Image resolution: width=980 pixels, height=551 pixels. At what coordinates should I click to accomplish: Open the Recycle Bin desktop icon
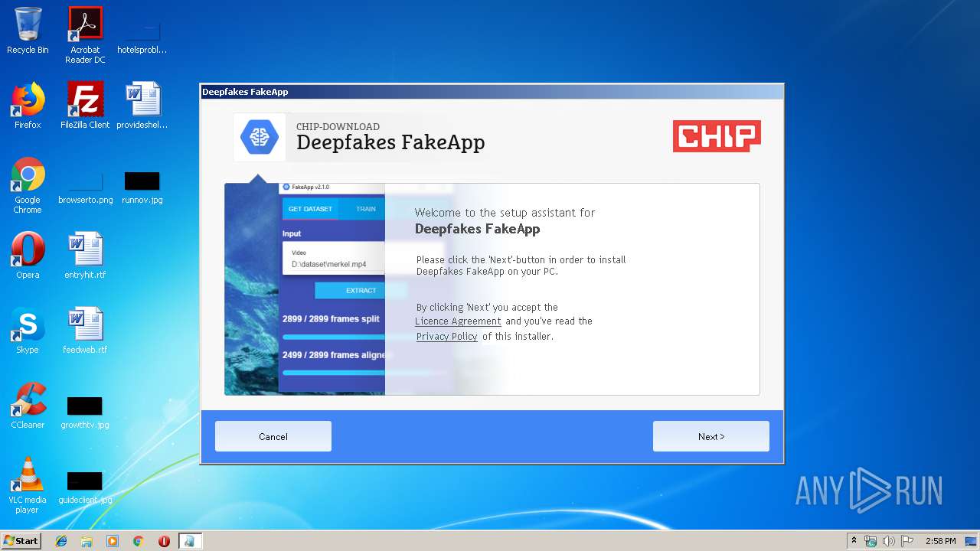coord(28,31)
